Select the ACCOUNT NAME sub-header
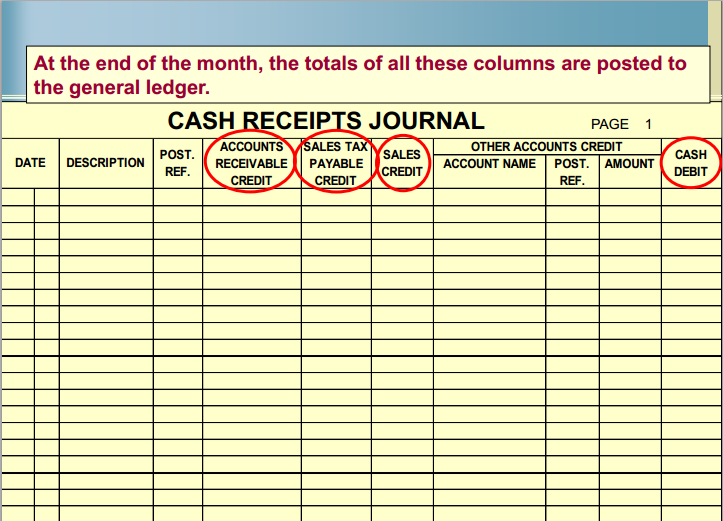The image size is (723, 521). click(490, 164)
